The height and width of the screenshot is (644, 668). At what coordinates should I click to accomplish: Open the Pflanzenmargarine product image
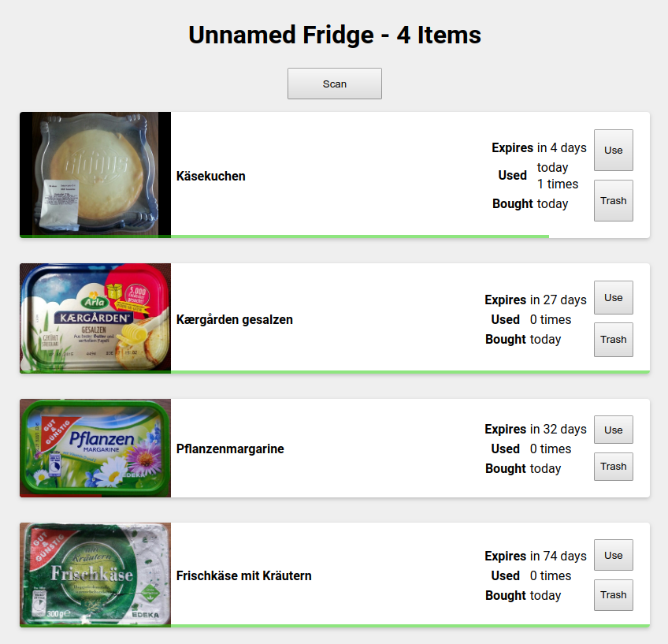tap(95, 447)
